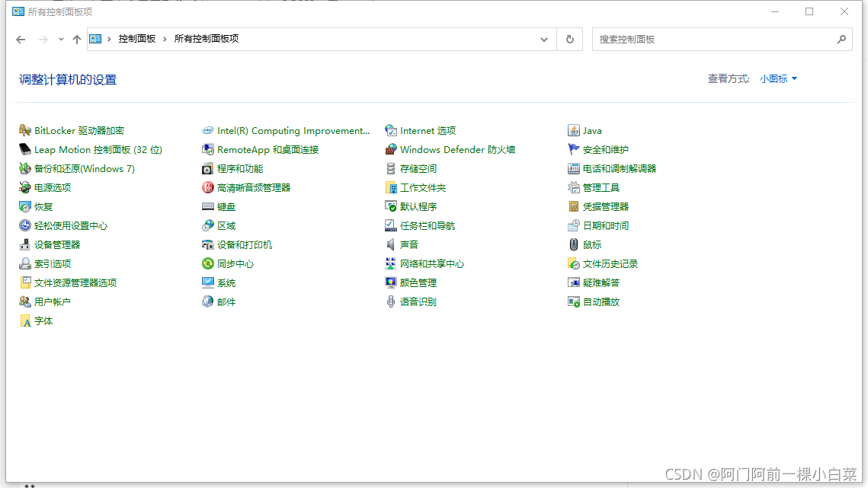Viewport: 868px width, 488px height.
Task: Click 轻松使用设置中心 icon
Action: [x=25, y=226]
